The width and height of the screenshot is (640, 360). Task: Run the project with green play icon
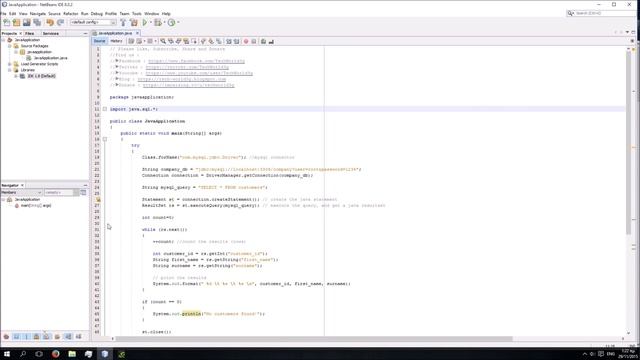[144, 22]
